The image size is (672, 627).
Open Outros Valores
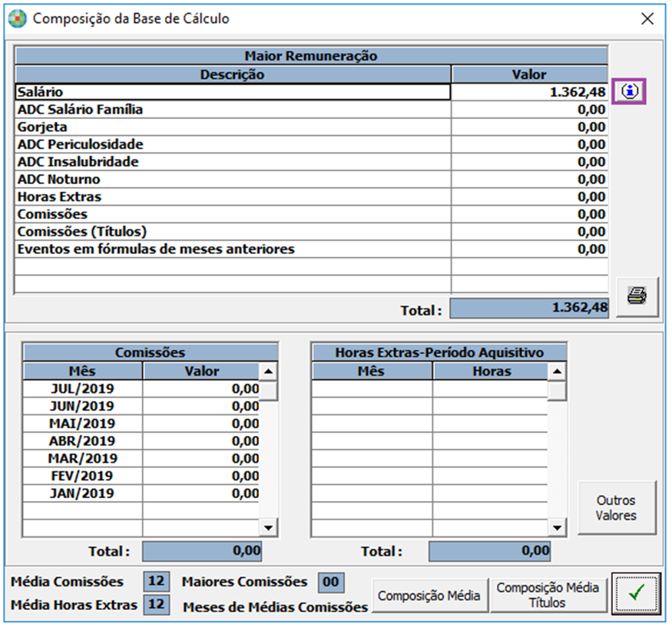(x=616, y=508)
